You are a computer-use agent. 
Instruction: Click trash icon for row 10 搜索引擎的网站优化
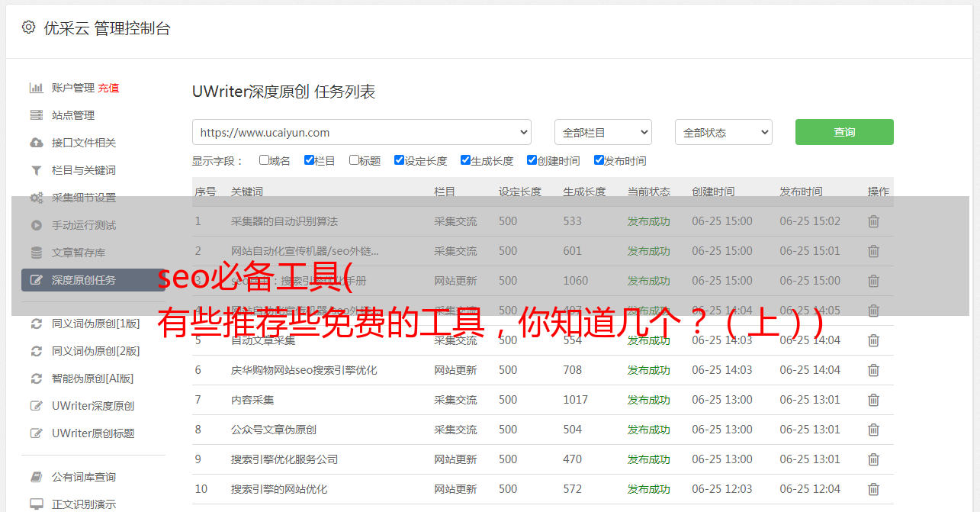click(873, 489)
